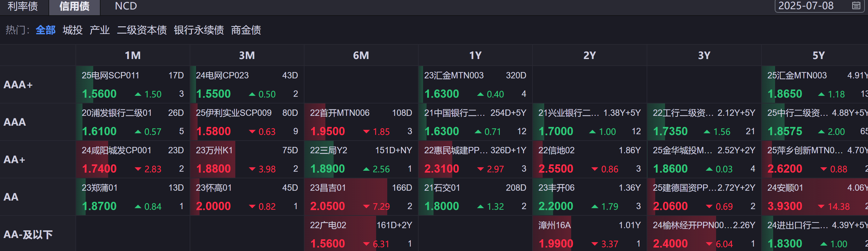Click the 1M maturity column header
The image size is (868, 251).
point(133,55)
